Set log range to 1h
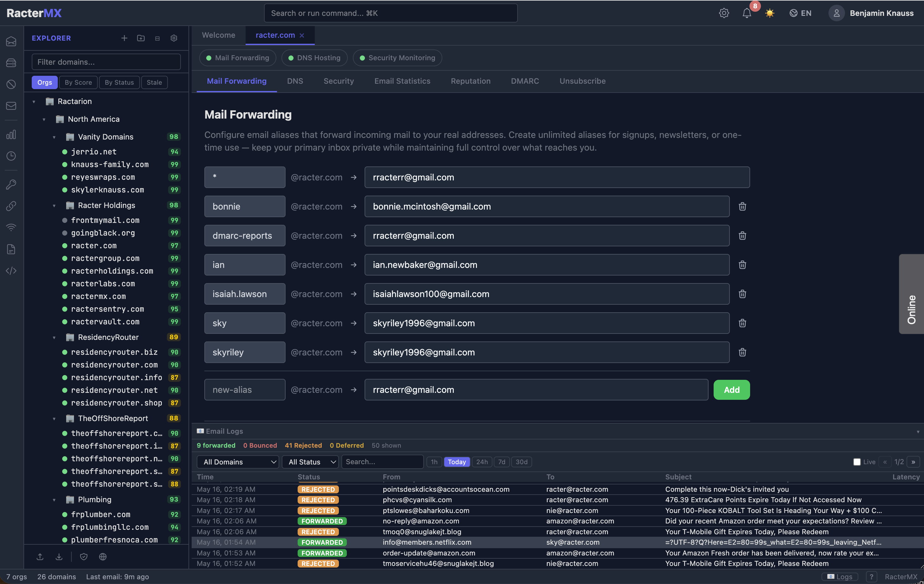 pos(434,462)
